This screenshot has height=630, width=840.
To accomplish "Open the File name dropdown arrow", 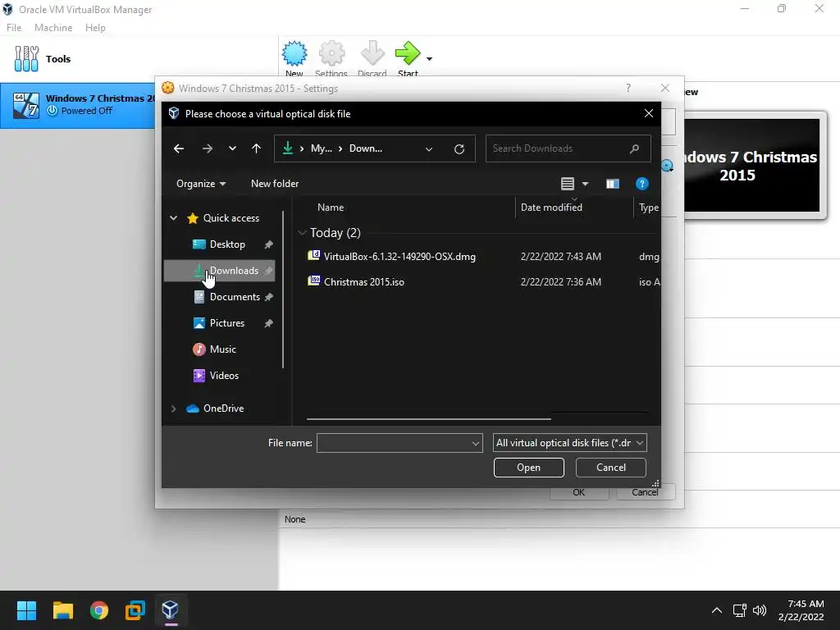I will click(x=475, y=443).
